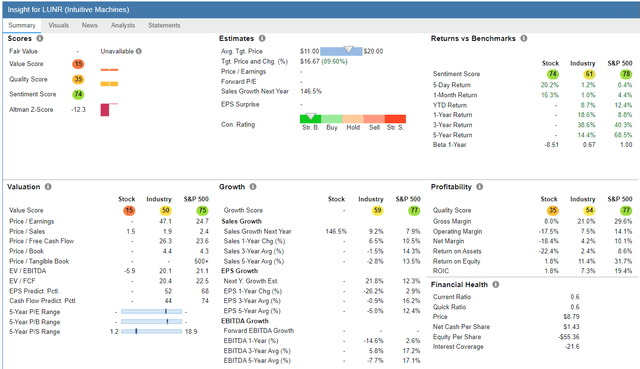Click the Operating Margin stock value -17.5%
Image resolution: width=640 pixels, height=369 pixels.
coord(549,231)
